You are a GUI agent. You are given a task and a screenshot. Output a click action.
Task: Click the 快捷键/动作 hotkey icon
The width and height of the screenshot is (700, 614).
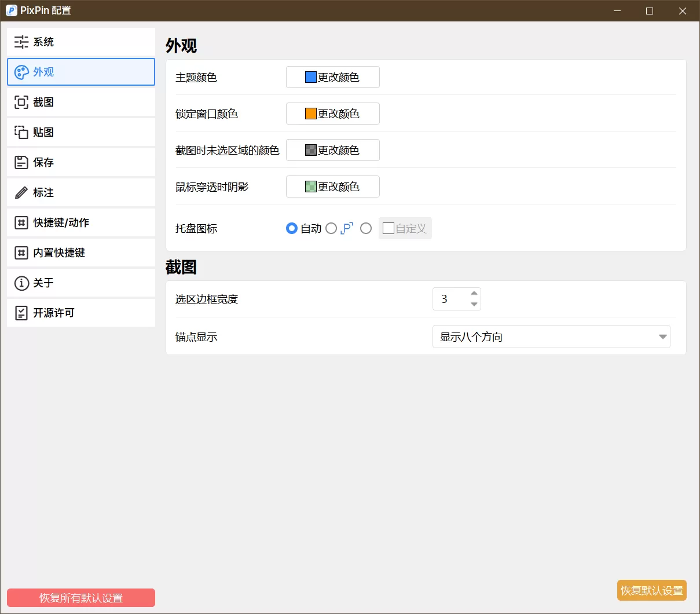click(21, 222)
